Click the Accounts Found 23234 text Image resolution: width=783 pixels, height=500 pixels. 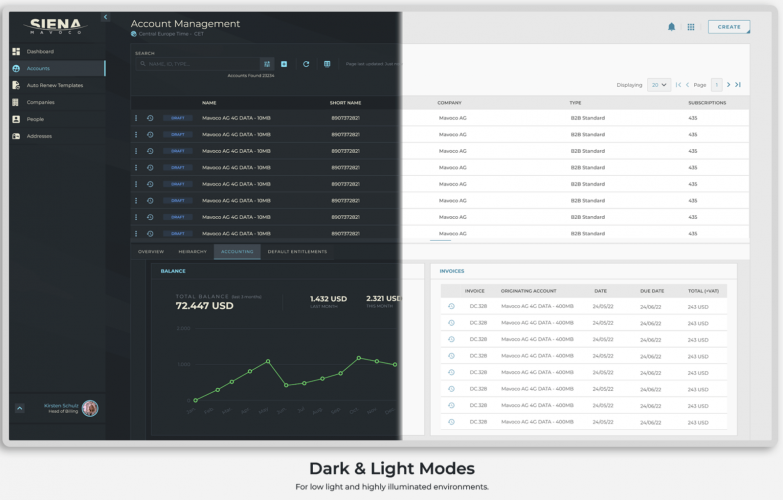point(251,75)
